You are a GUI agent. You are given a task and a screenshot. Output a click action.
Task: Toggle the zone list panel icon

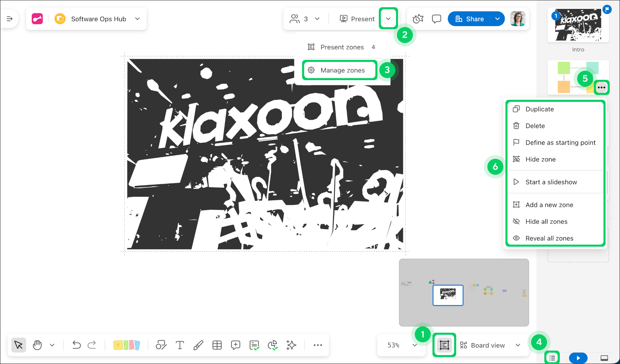coord(552,358)
